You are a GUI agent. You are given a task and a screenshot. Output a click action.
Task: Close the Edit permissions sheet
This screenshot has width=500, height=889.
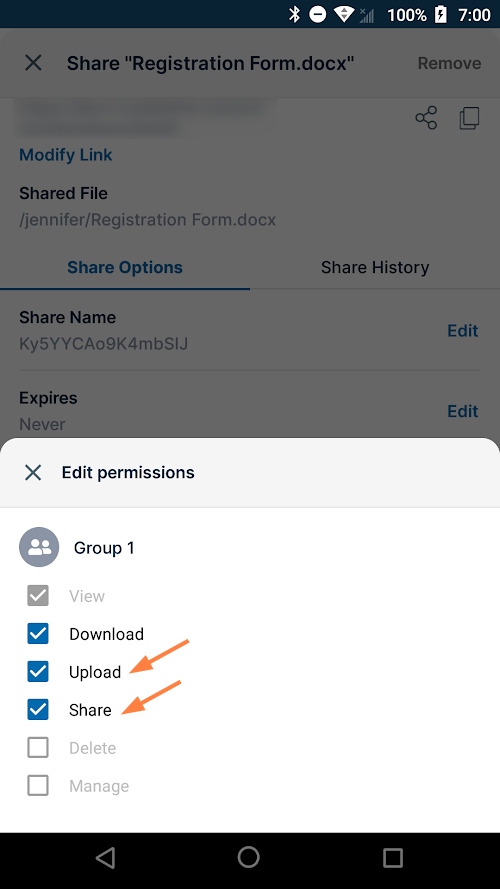(x=33, y=472)
